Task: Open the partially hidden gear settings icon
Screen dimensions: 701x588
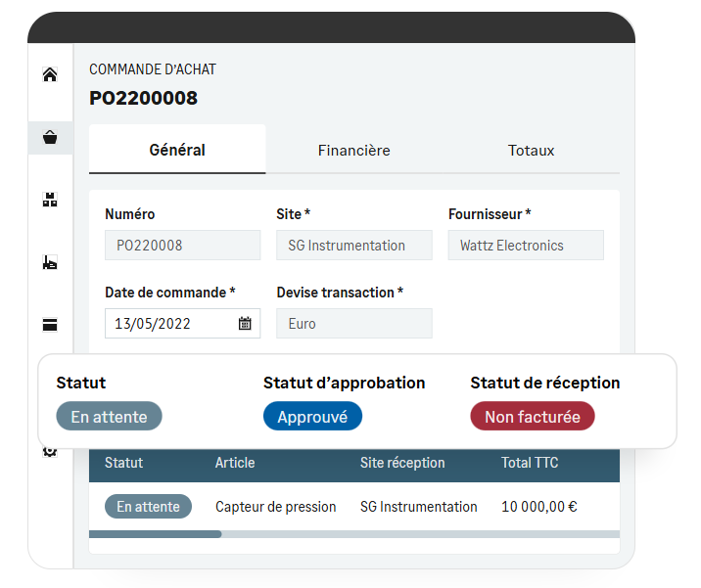Action: click(x=50, y=452)
